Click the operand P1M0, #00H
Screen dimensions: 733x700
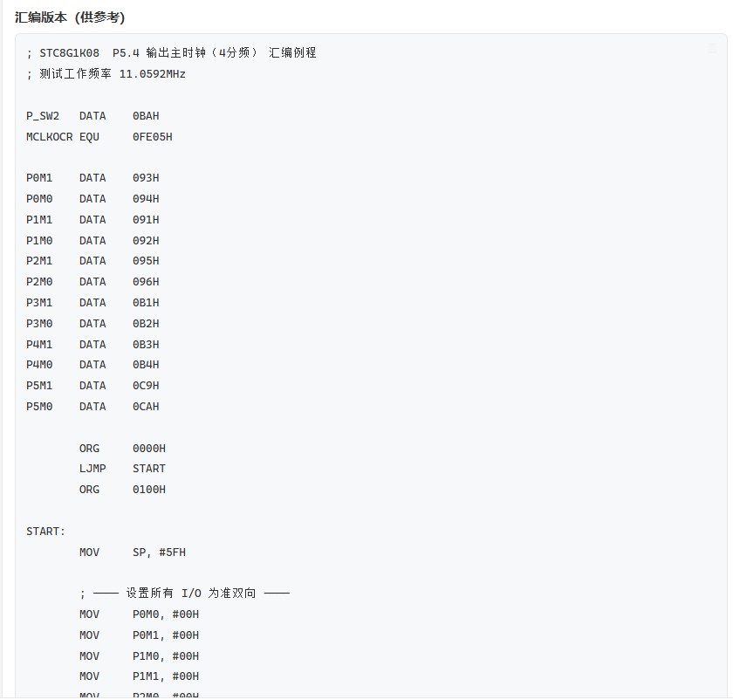coord(166,656)
